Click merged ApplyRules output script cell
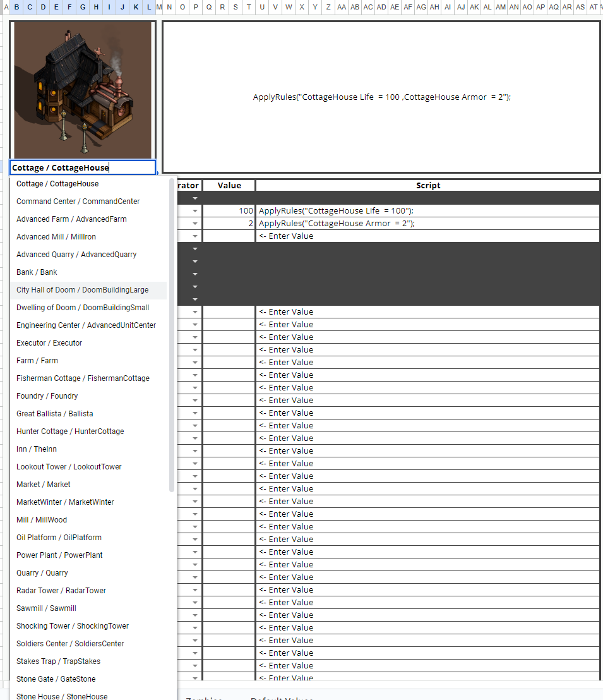The image size is (603, 700). pyautogui.click(x=381, y=97)
